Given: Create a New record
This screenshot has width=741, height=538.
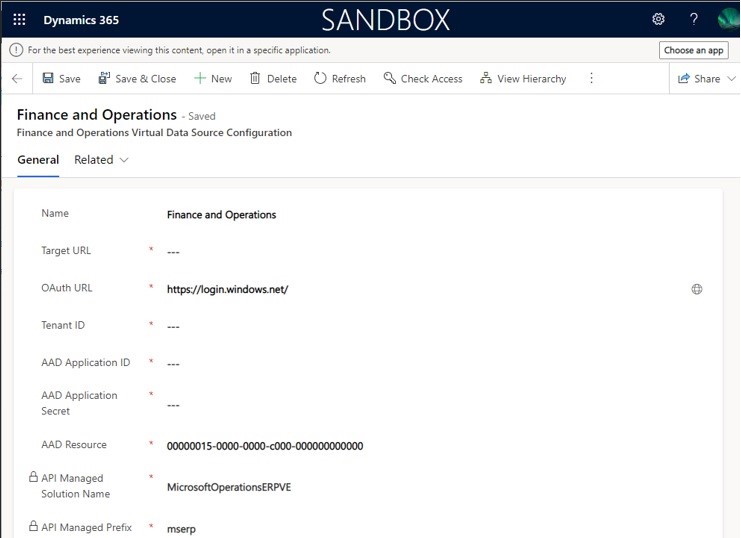Looking at the screenshot, I should (x=213, y=78).
